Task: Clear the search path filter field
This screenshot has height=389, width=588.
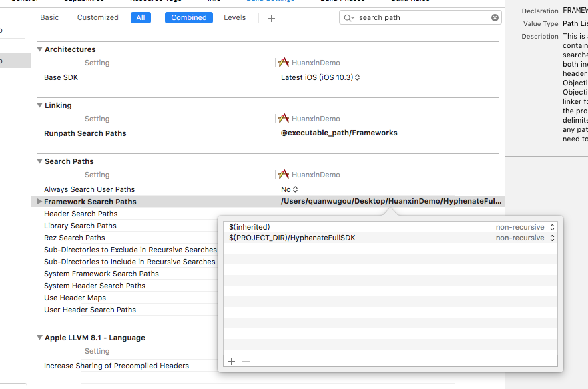Action: coord(495,17)
